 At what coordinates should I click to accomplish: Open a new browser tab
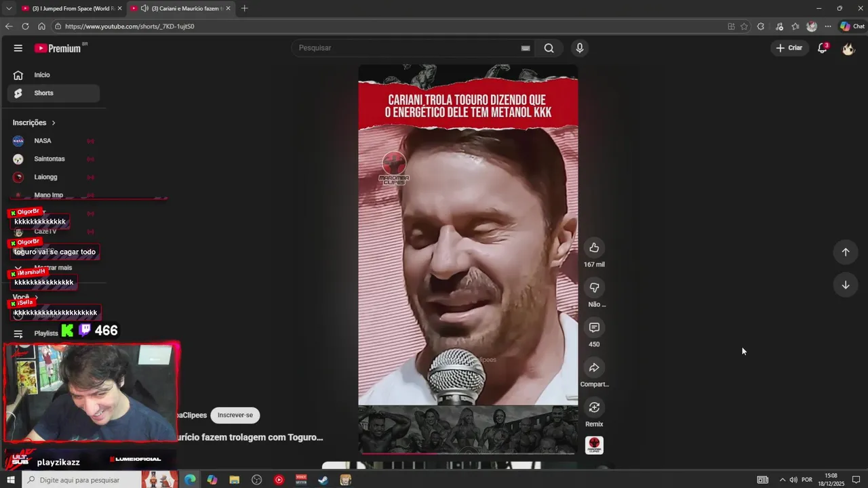(244, 8)
